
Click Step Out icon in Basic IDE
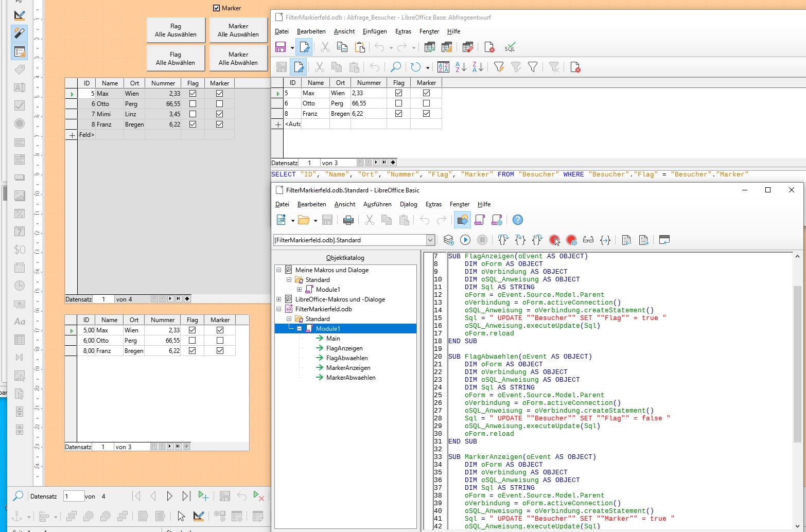coord(537,240)
